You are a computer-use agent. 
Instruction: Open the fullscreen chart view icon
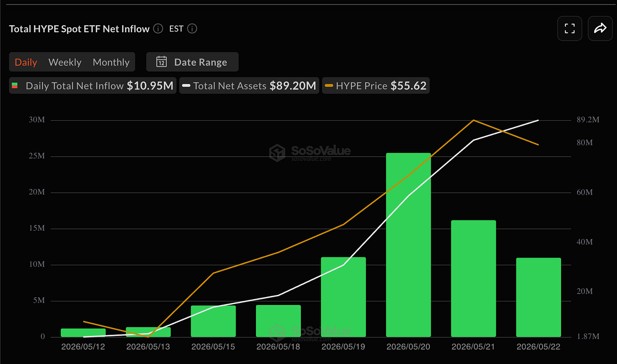click(x=570, y=28)
